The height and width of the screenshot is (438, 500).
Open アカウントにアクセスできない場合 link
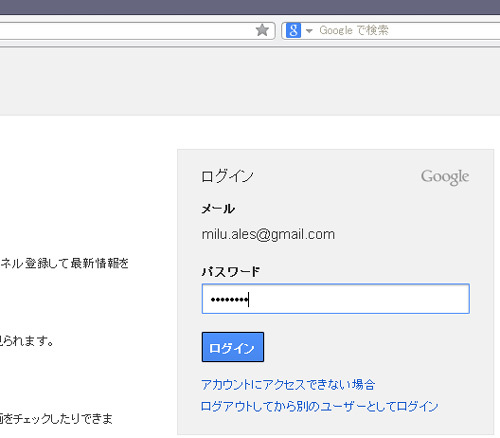tap(288, 385)
